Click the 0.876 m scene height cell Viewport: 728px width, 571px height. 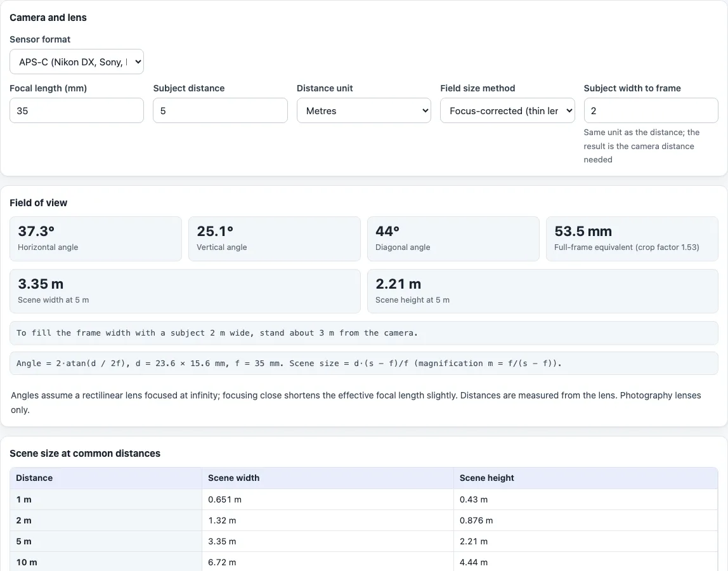pyautogui.click(x=585, y=520)
